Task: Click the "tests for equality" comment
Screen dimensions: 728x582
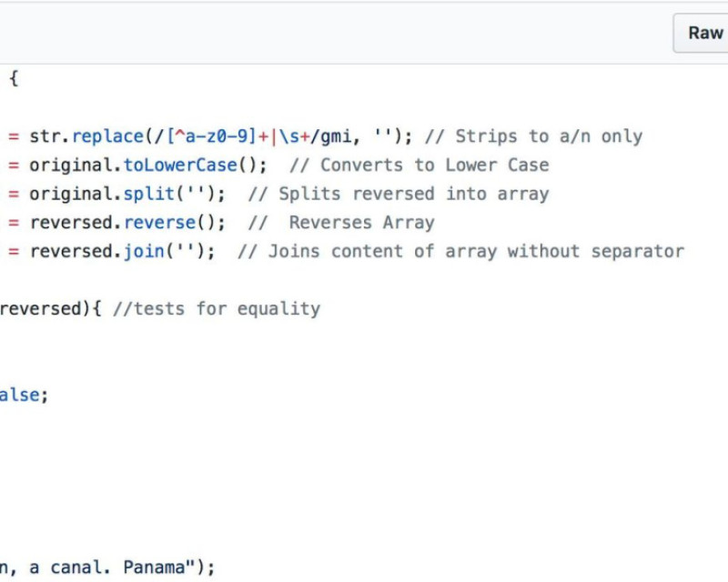Action: click(x=217, y=309)
